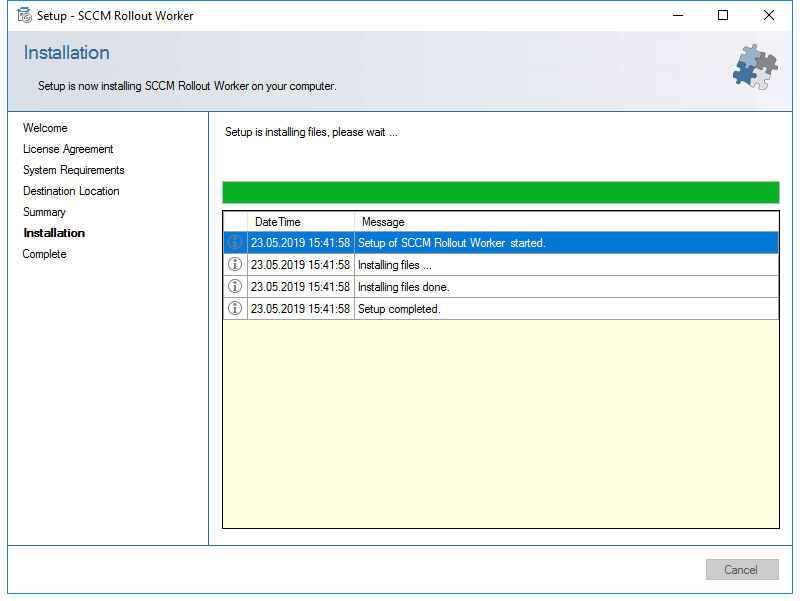Click the Message column header
Viewport: 800px width, 601px height.
tap(566, 222)
